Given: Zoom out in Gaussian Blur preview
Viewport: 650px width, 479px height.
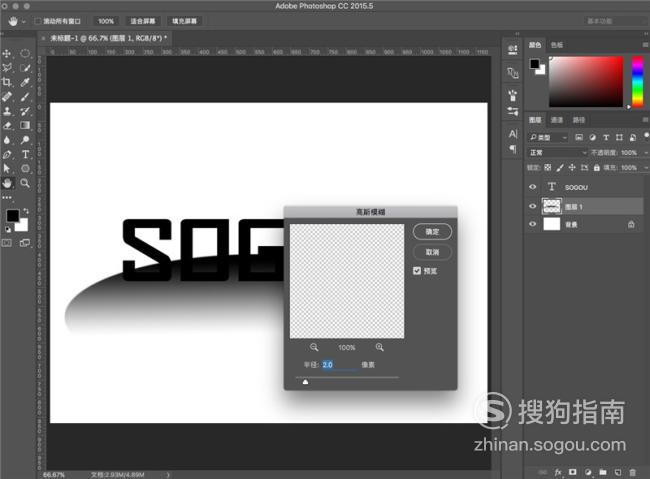Looking at the screenshot, I should 314,347.
